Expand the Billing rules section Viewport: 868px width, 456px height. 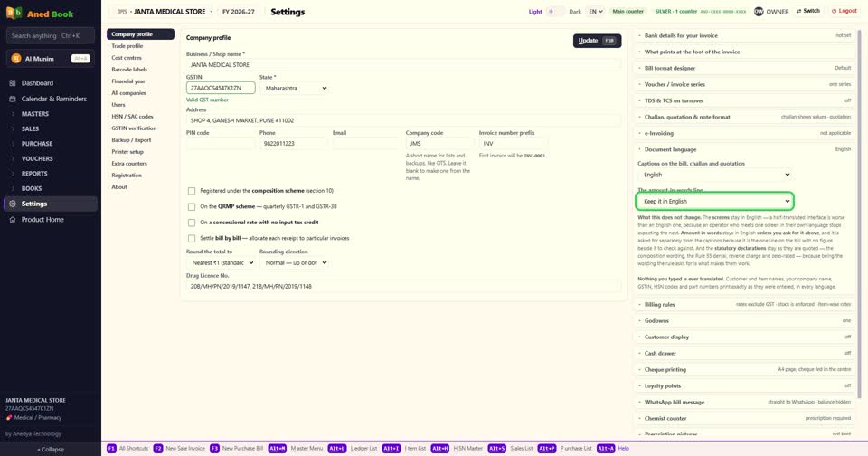coord(744,304)
